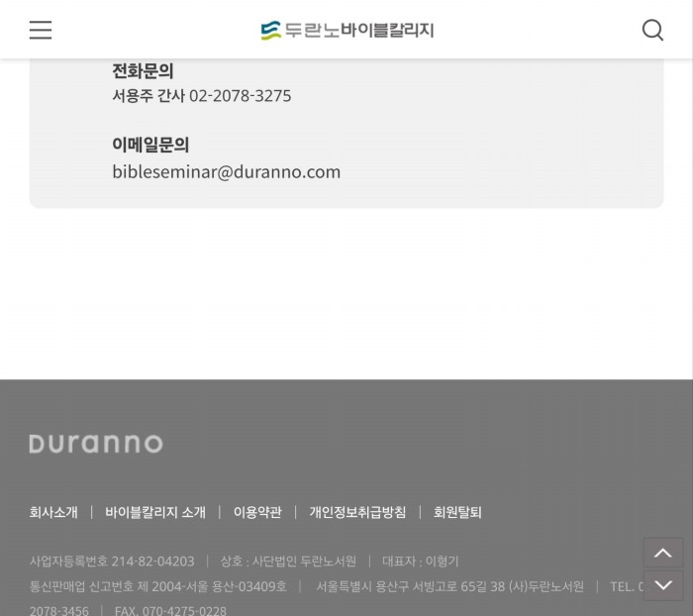Screen dimensions: 693x616
Task: Select the 회원탈퇴 link
Action: (457, 512)
